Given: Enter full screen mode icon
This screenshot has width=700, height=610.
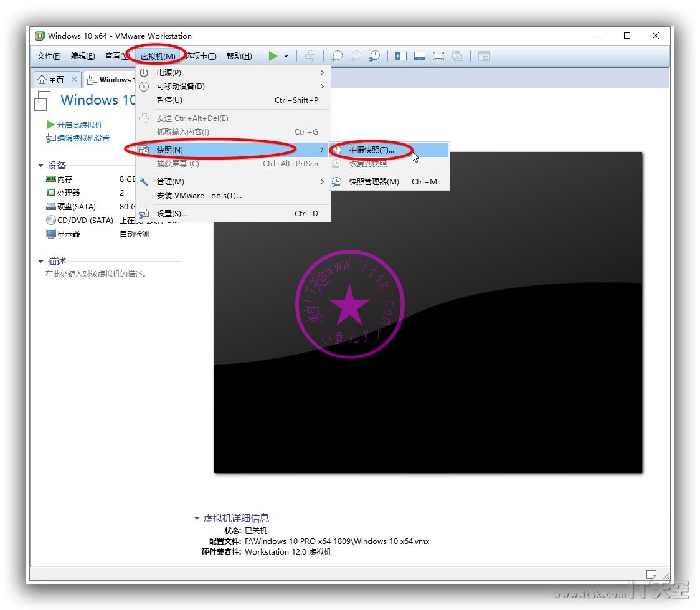Looking at the screenshot, I should point(438,56).
